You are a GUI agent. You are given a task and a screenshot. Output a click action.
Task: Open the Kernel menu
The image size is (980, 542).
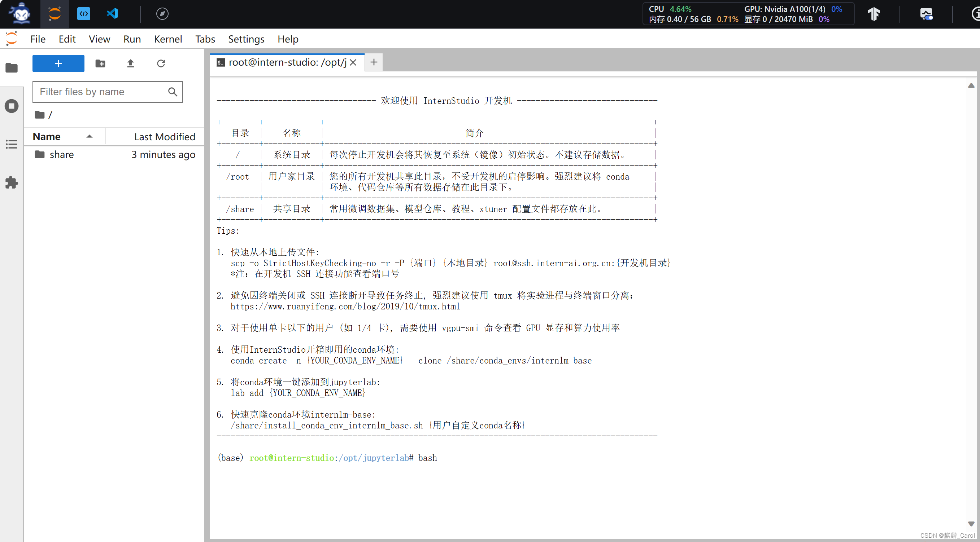pos(168,39)
